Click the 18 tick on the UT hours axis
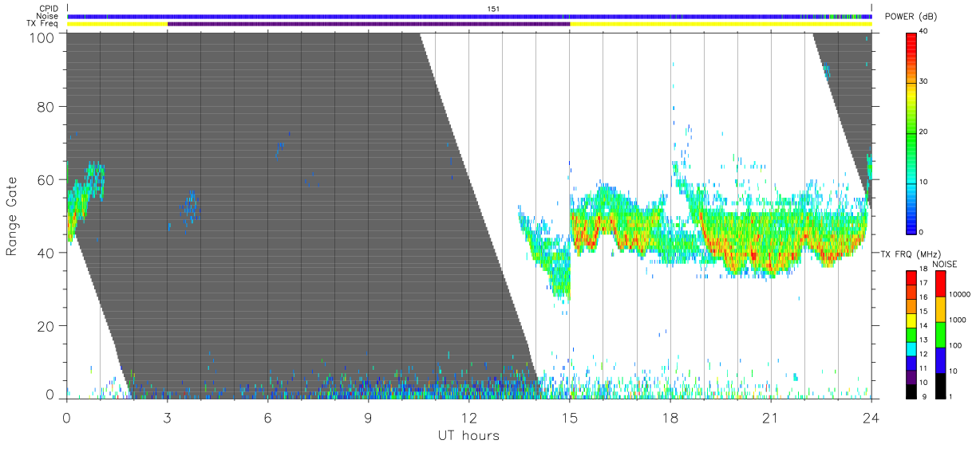 coord(670,417)
